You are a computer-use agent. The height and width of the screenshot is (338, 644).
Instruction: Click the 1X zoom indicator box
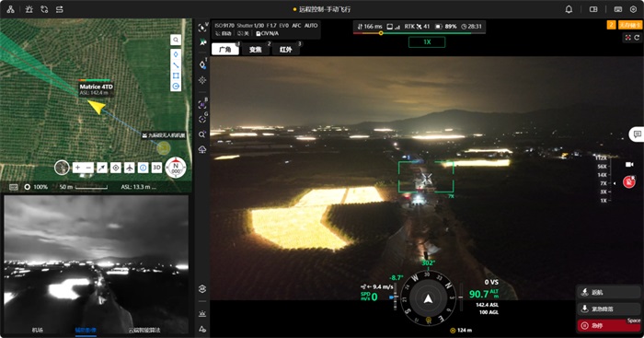(427, 42)
